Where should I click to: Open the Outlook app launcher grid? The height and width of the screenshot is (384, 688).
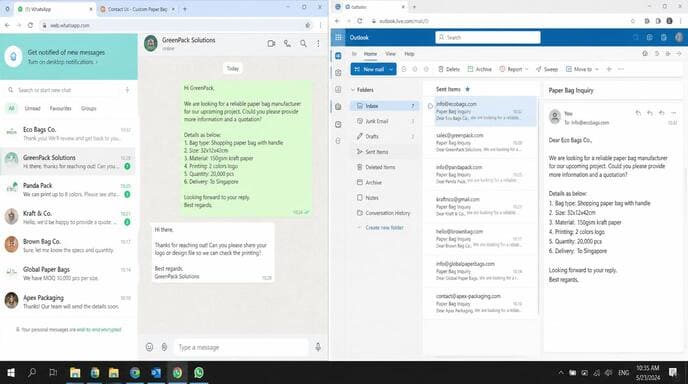[x=338, y=37]
